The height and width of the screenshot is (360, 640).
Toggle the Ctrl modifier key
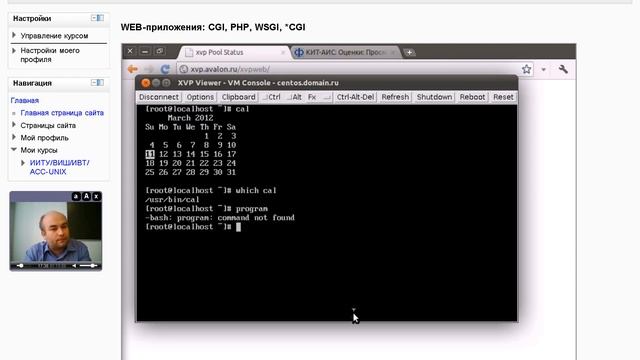pyautogui.click(x=272, y=97)
